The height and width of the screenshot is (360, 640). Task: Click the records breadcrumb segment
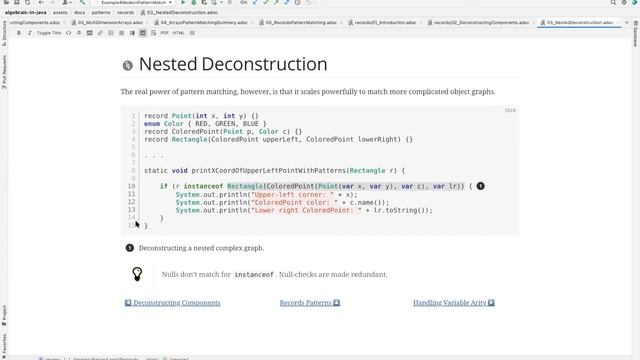pyautogui.click(x=125, y=13)
